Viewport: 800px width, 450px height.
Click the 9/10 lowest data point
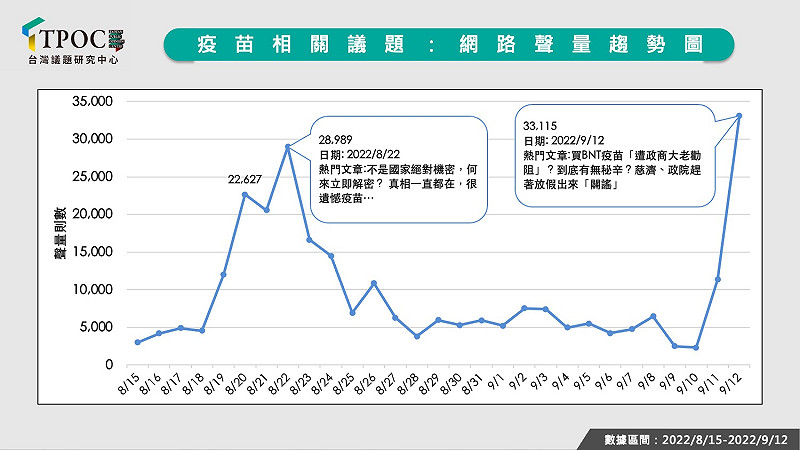pyautogui.click(x=696, y=348)
